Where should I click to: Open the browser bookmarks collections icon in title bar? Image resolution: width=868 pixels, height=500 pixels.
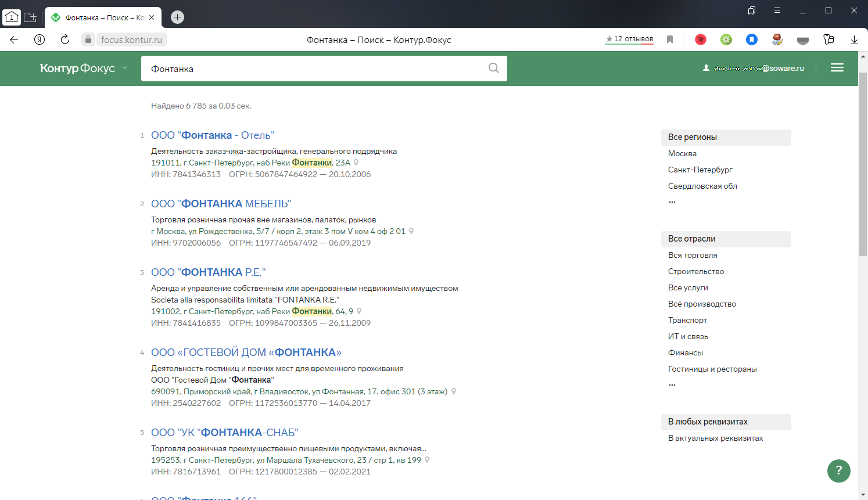pos(752,10)
